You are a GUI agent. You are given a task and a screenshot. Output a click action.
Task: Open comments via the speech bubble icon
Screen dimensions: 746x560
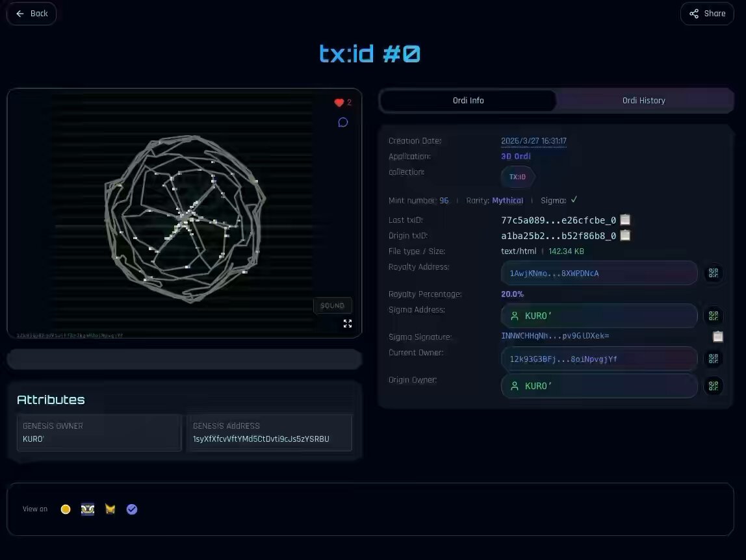[x=342, y=123]
